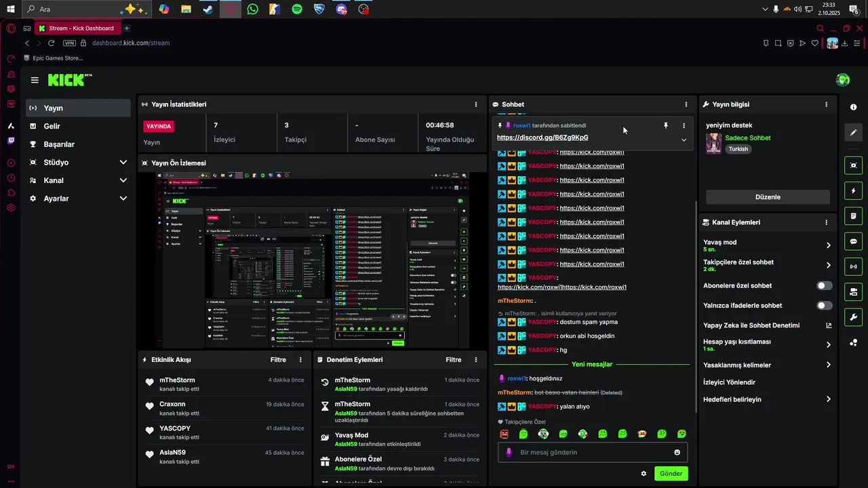868x488 pixels.
Task: Toggle the browser VPN badge
Action: tap(69, 43)
